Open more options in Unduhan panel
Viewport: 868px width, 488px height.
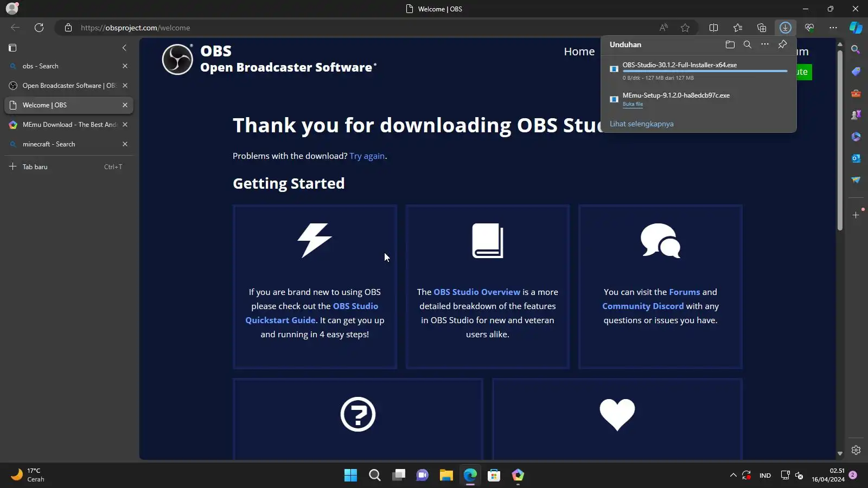click(x=765, y=44)
